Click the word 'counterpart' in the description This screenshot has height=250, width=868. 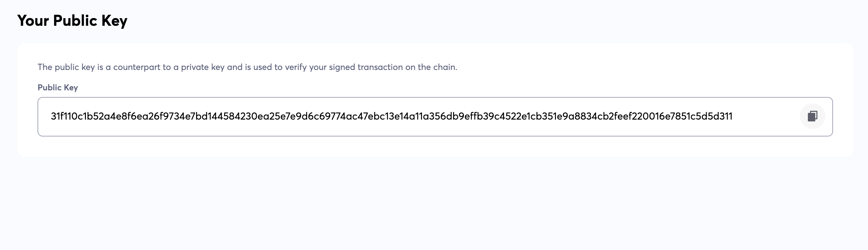(136, 67)
